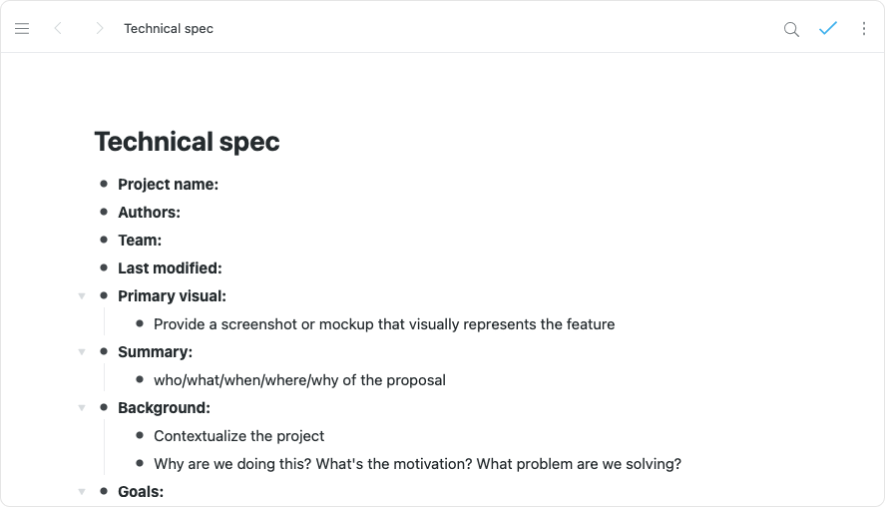Navigate back with the left arrow
The width and height of the screenshot is (885, 507).
point(58,29)
